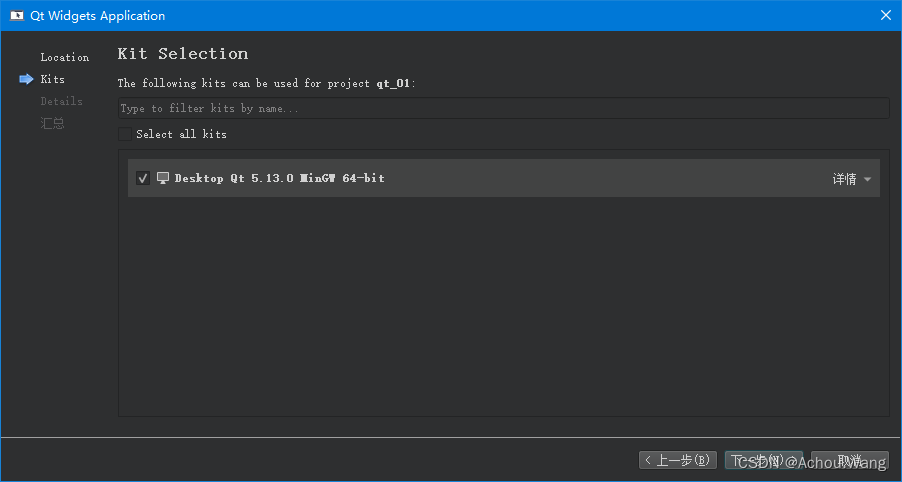
Task: Click the Qt Widgets Application title icon
Action: coord(17,16)
